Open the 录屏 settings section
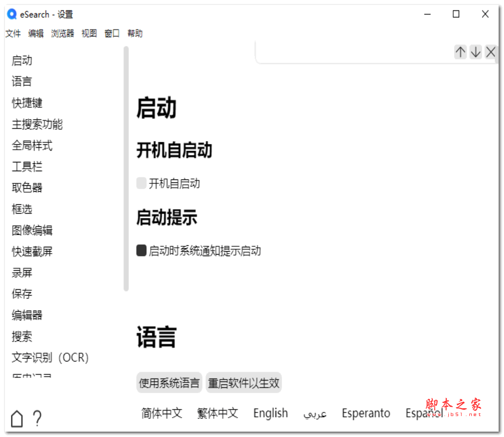 [x=22, y=273]
